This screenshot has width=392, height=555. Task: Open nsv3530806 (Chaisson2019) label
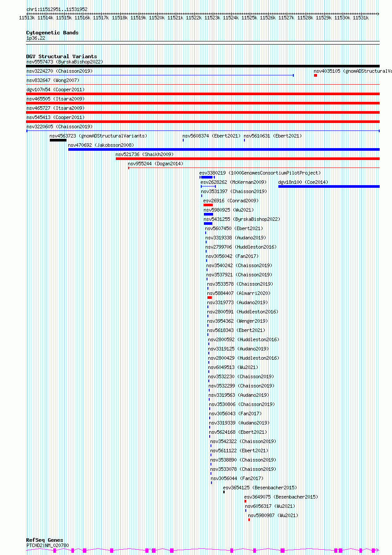click(242, 404)
